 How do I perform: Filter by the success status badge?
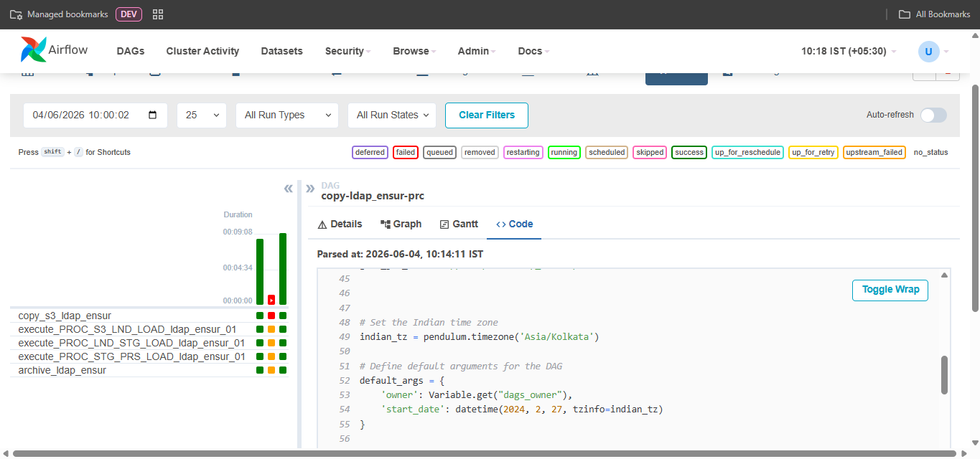pos(689,152)
